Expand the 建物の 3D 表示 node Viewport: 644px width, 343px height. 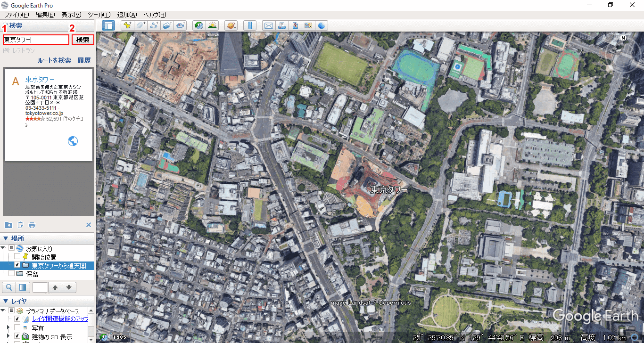[8, 336]
